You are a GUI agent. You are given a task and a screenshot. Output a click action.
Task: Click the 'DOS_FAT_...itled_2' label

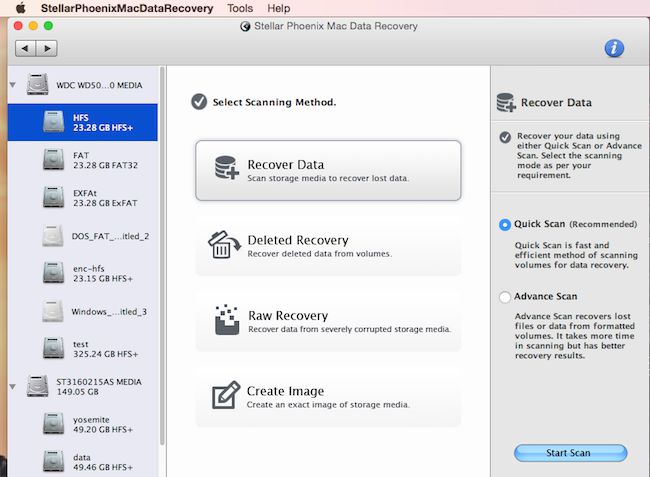tap(110, 236)
